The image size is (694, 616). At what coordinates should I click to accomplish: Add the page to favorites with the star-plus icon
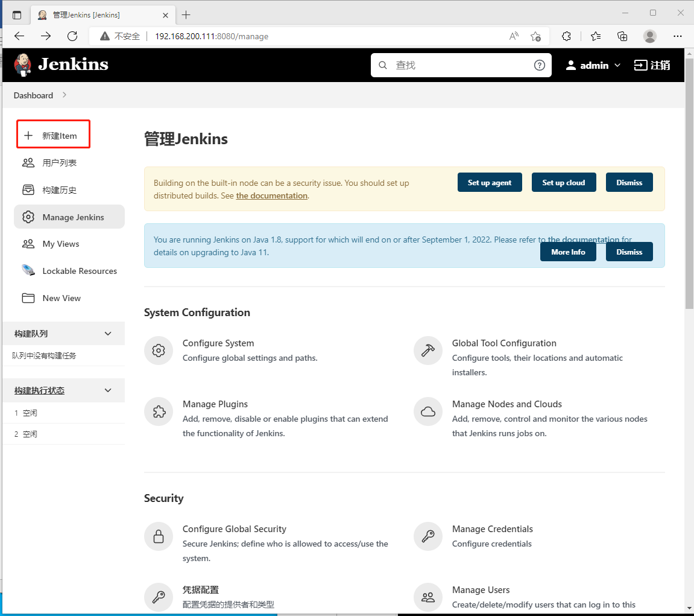[535, 36]
